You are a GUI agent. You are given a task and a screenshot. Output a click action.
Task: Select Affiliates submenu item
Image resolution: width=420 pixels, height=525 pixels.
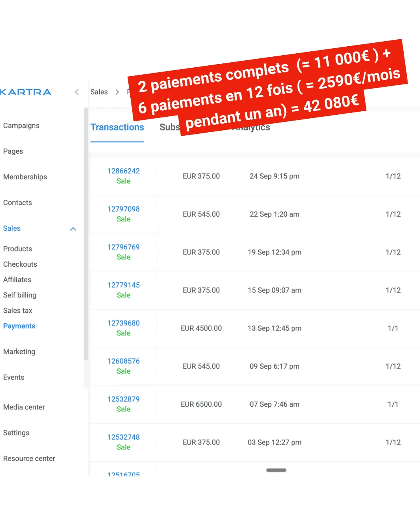tap(17, 280)
